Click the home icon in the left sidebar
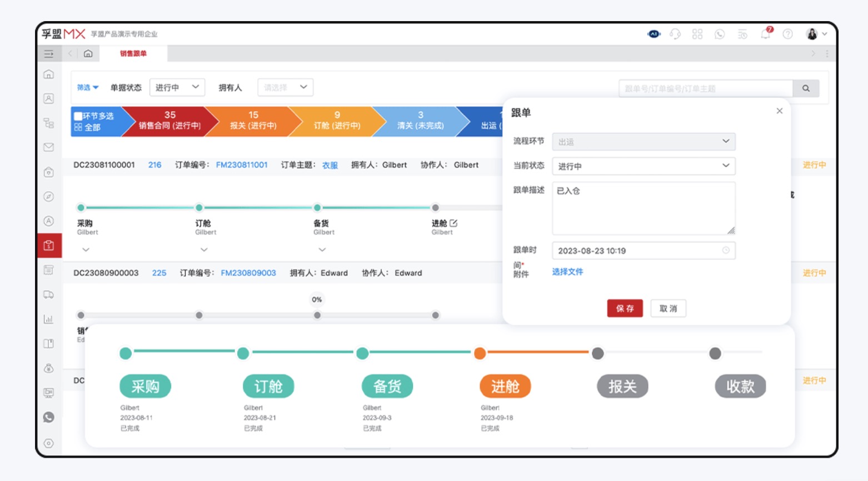This screenshot has height=481, width=868. [49, 75]
